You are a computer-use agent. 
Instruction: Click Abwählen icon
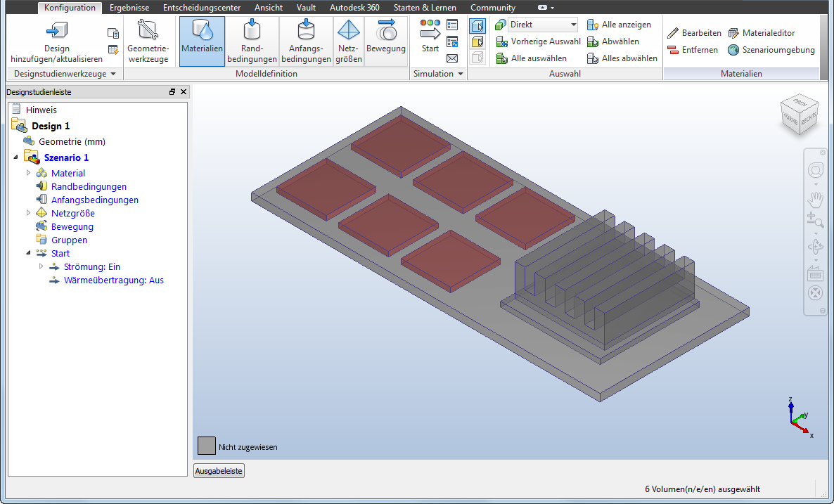tap(593, 41)
